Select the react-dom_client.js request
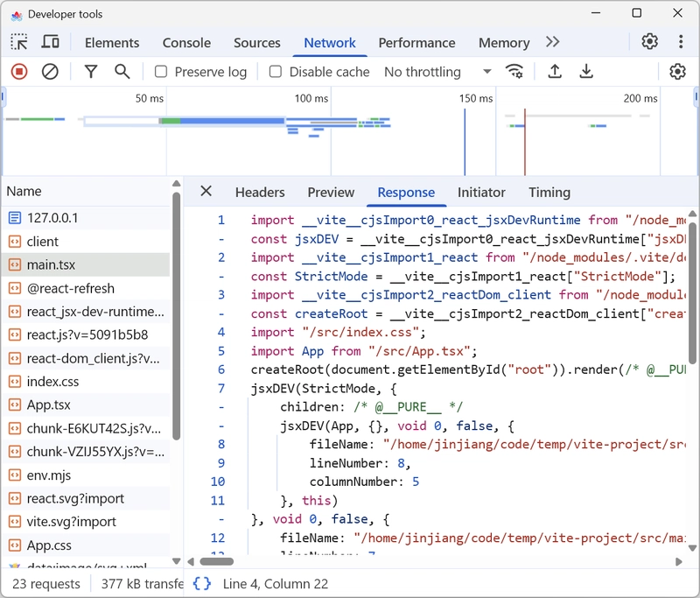This screenshot has width=700, height=598. 86,358
